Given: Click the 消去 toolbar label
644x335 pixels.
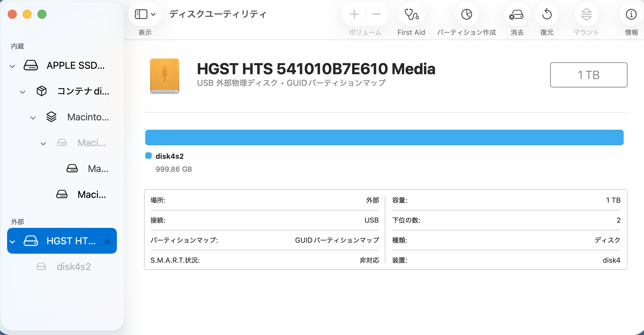Looking at the screenshot, I should 517,33.
